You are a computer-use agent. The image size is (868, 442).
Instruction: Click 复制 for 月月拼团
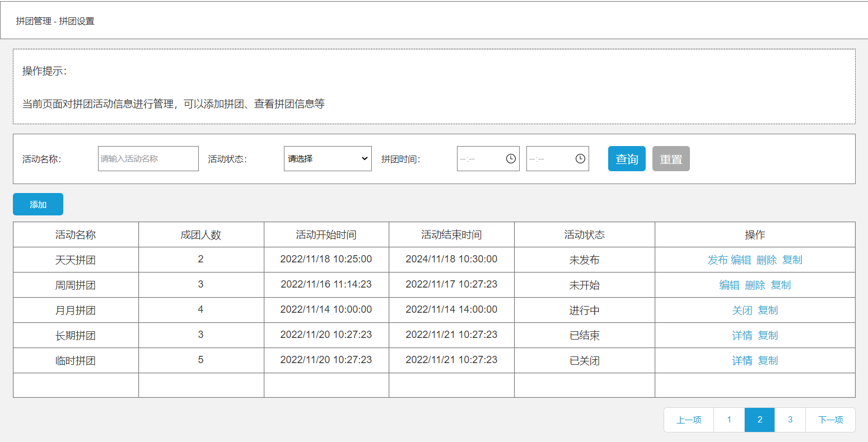[x=768, y=310]
